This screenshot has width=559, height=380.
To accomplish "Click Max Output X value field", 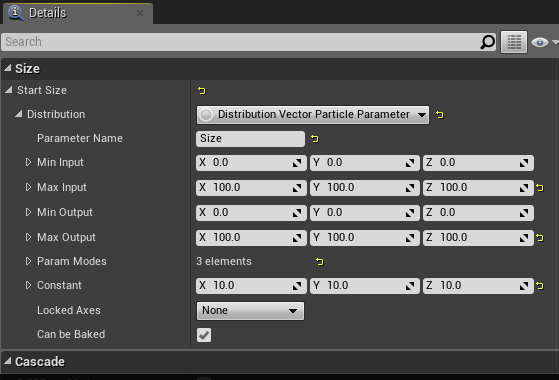I will tap(251, 238).
